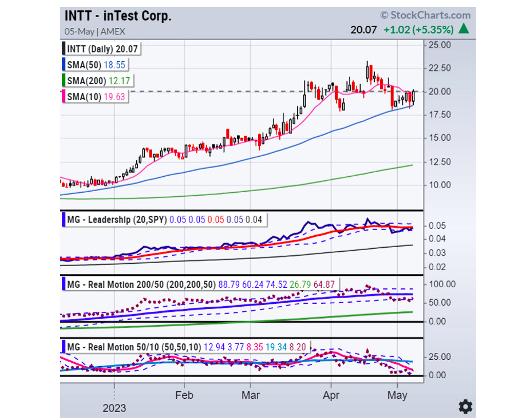Open the chart settings gear icon

[x=465, y=407]
